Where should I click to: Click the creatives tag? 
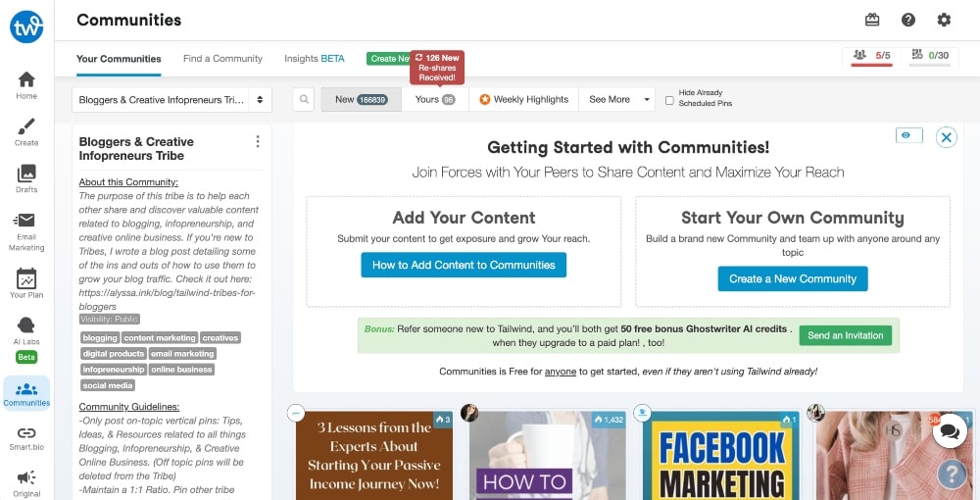(x=220, y=338)
